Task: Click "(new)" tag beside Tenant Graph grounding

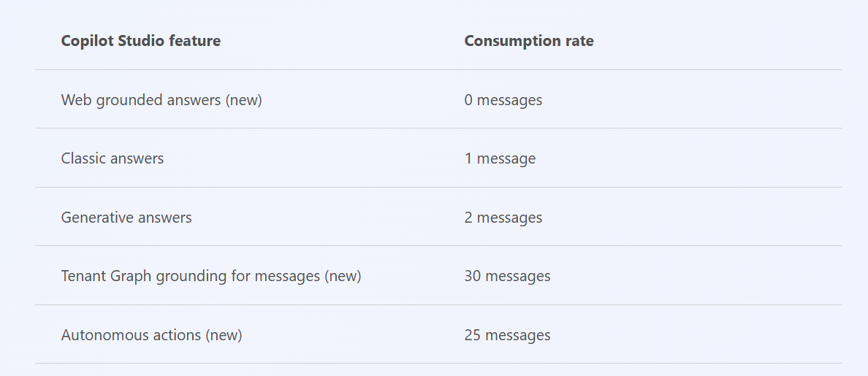Action: (x=343, y=276)
